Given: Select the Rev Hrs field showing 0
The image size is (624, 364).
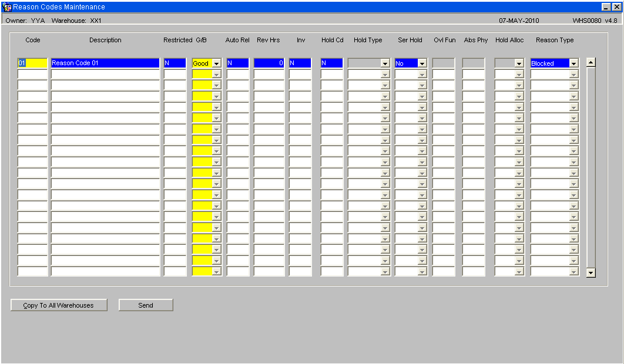Looking at the screenshot, I should pos(269,63).
